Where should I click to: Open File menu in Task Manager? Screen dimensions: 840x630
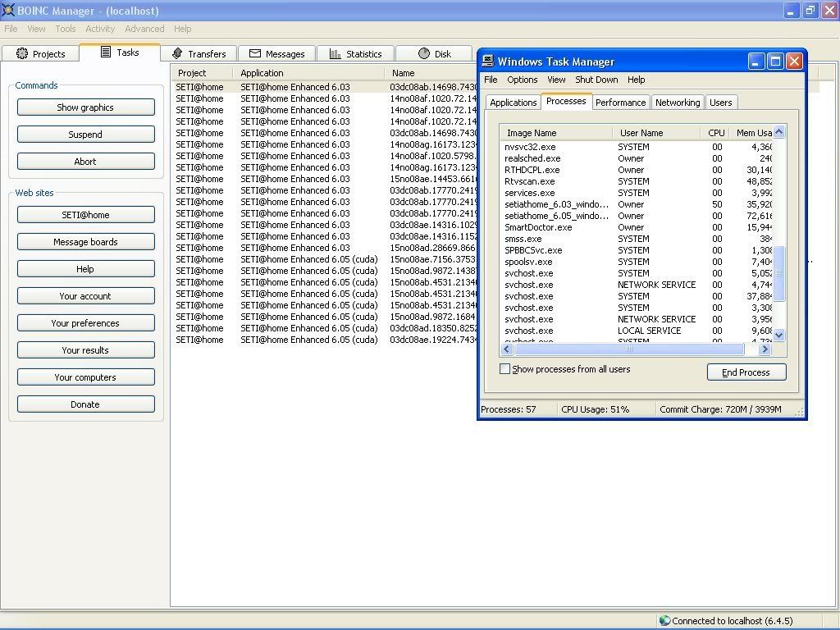click(491, 80)
